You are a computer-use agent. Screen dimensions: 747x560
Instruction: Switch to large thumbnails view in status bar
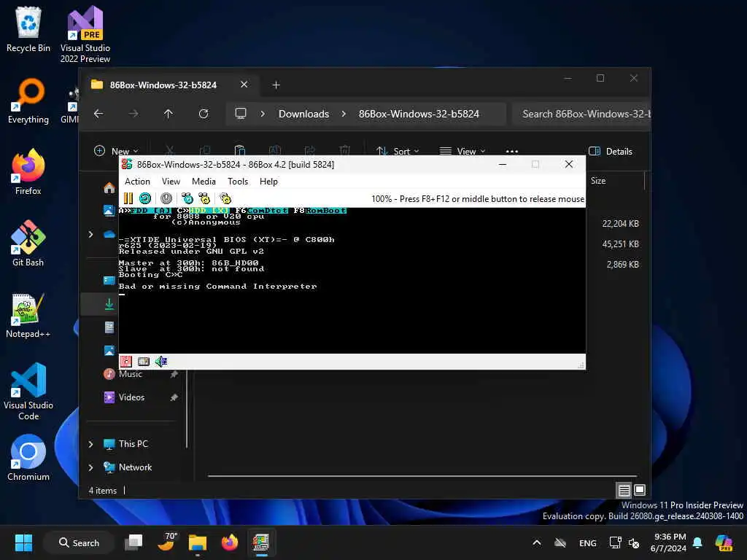pos(640,490)
